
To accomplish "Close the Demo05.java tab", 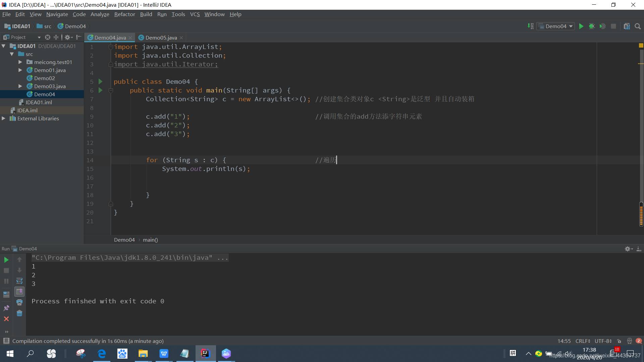I will [x=181, y=38].
